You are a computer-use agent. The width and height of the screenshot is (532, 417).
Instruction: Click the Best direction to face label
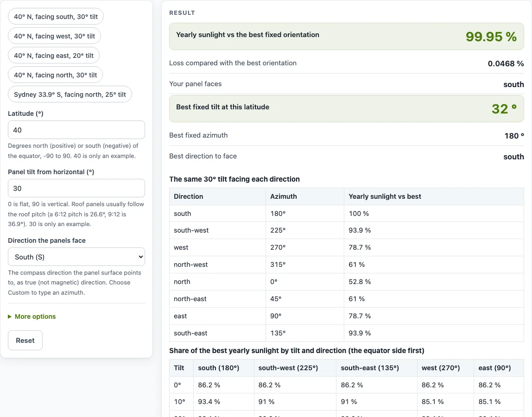coord(203,156)
